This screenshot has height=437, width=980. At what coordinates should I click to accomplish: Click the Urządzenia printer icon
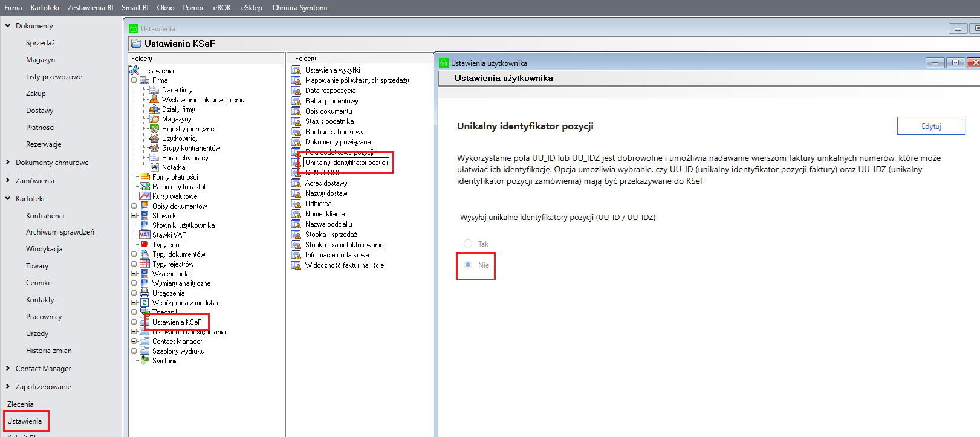[x=144, y=293]
